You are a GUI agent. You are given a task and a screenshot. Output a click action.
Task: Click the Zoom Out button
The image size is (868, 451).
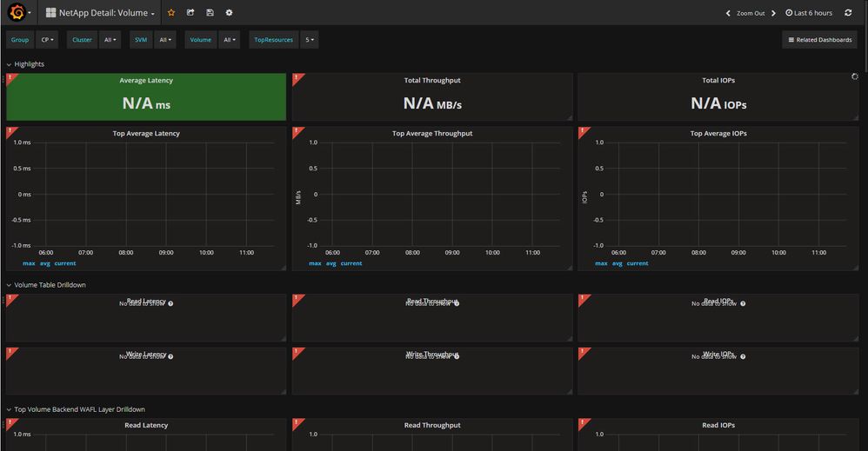pyautogui.click(x=751, y=13)
